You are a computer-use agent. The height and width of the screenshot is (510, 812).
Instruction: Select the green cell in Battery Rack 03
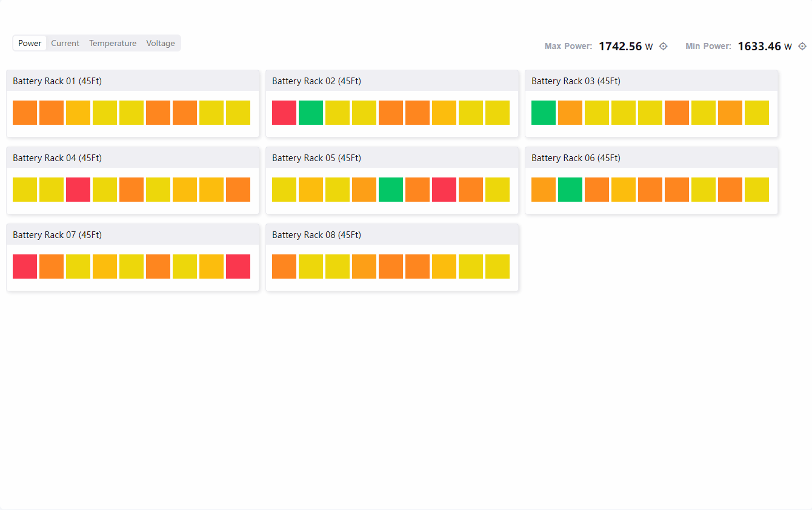(x=544, y=113)
